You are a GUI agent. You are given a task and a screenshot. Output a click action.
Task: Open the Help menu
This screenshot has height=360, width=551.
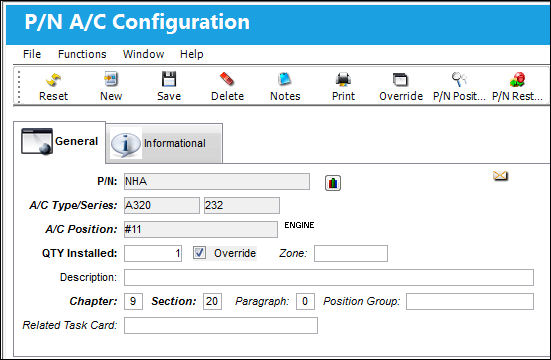tap(192, 54)
